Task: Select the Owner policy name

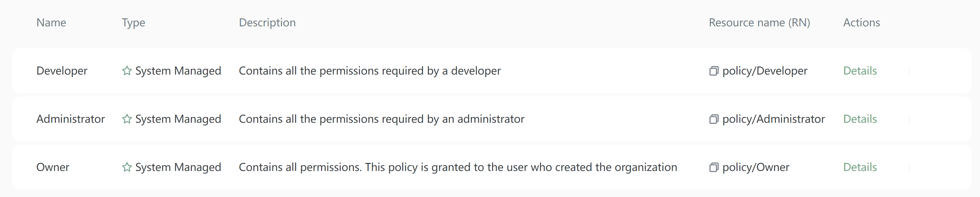Action: (x=53, y=167)
